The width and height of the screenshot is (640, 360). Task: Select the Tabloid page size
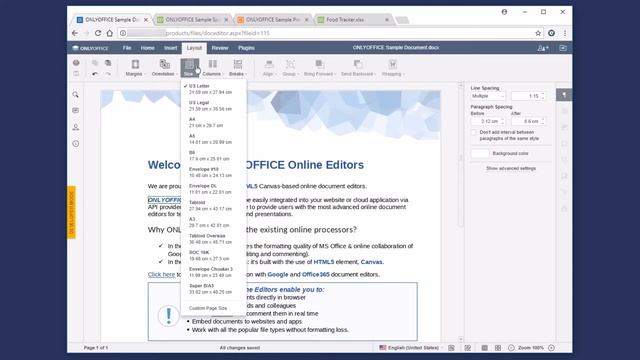(213, 206)
